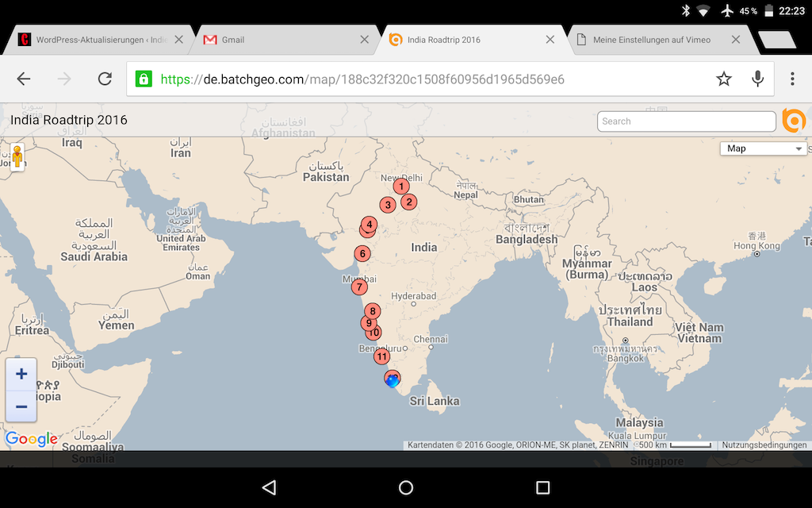Click the "Nepal" map label
The width and height of the screenshot is (812, 508).
[x=465, y=195]
